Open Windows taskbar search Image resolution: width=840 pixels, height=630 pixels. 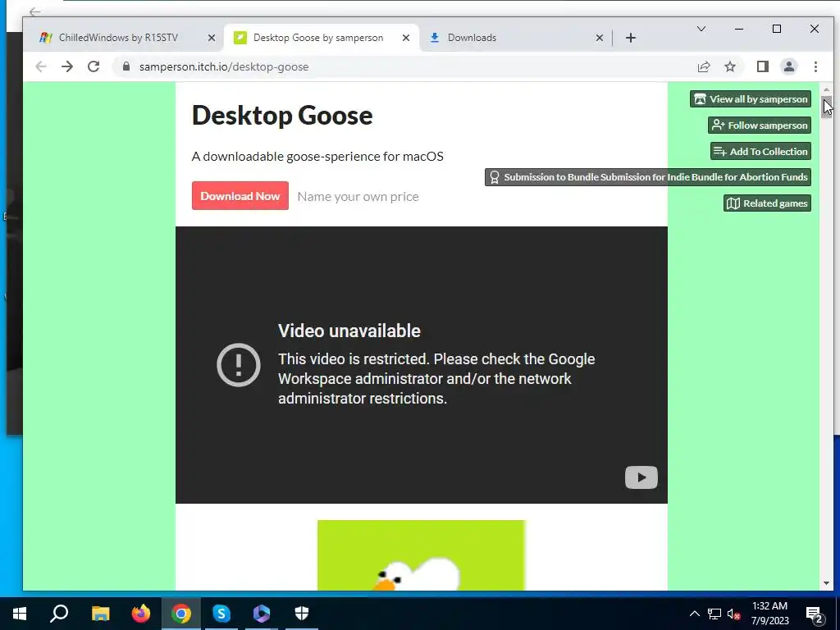(x=59, y=614)
